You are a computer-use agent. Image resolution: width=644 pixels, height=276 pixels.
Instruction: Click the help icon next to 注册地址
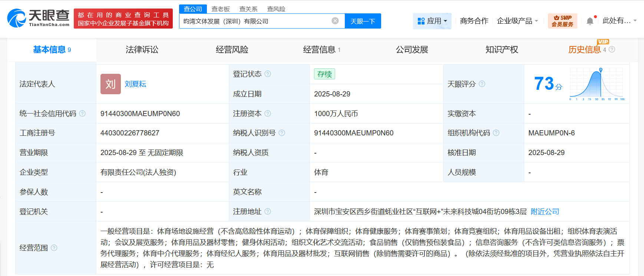(x=268, y=211)
